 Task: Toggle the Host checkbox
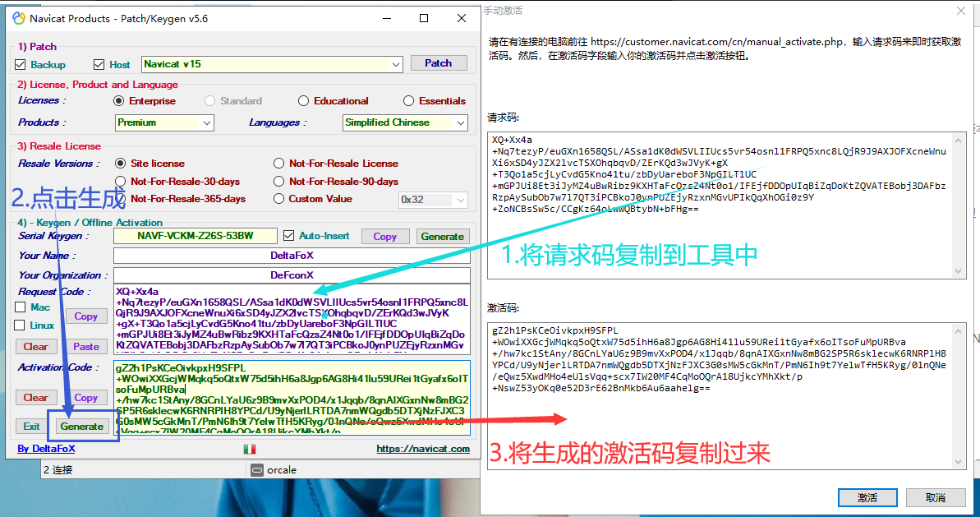coord(99,64)
